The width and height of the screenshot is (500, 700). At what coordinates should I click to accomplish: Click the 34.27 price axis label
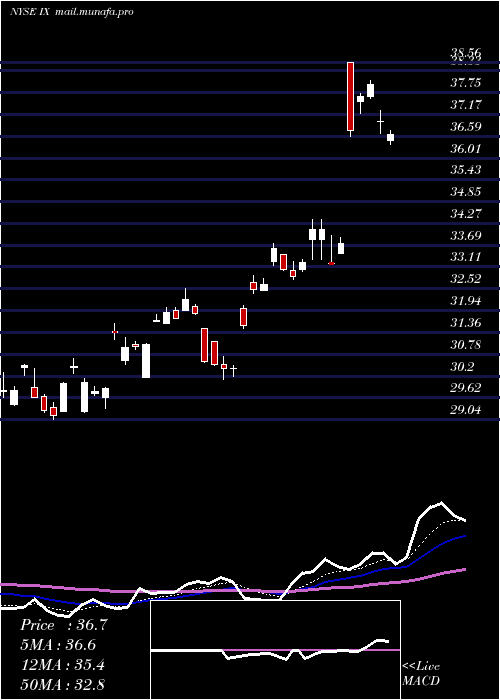click(466, 213)
